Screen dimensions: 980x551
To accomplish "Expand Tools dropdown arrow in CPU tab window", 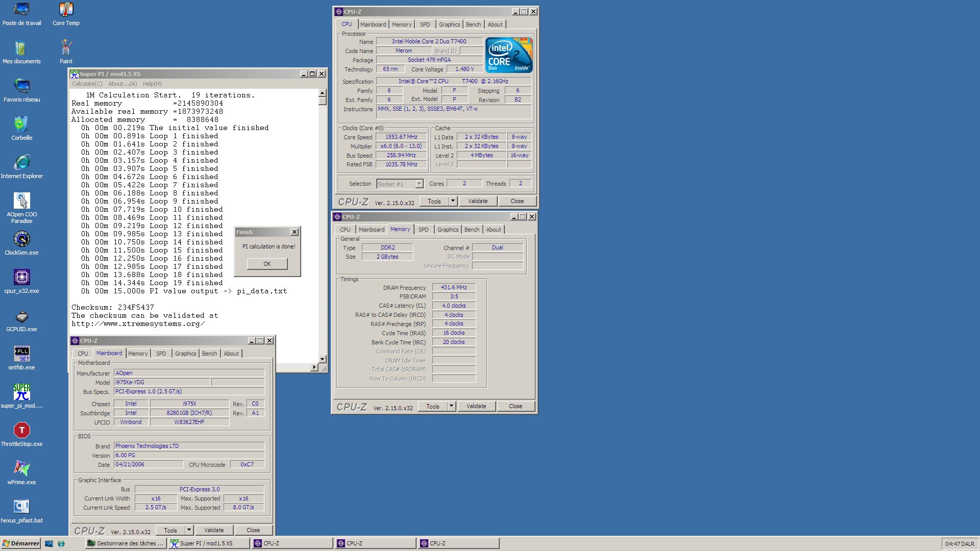I will (453, 201).
